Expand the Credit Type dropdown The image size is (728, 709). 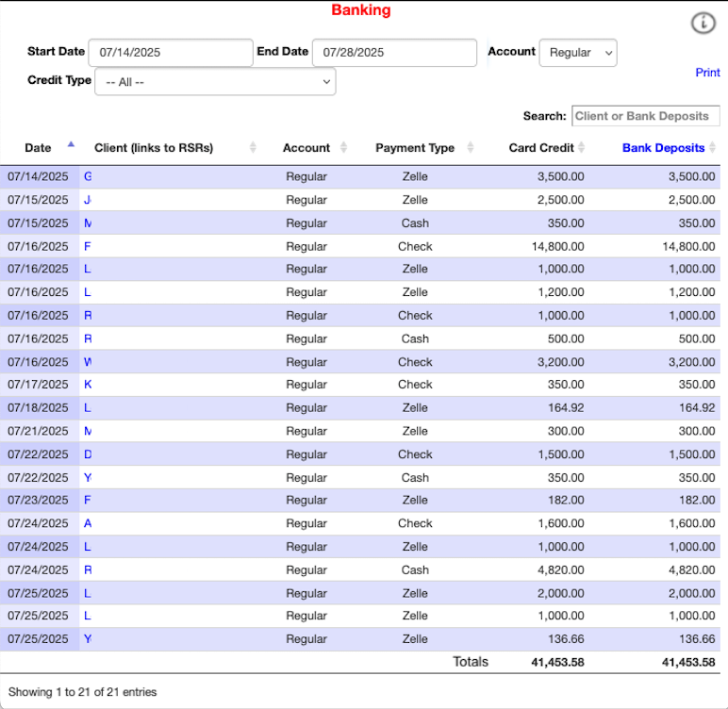tap(215, 82)
